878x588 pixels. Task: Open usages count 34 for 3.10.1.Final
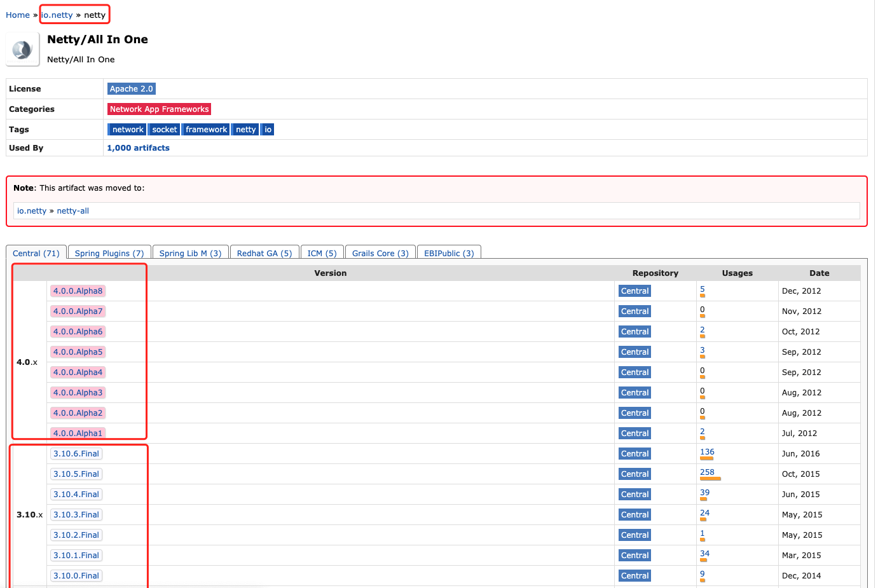704,554
